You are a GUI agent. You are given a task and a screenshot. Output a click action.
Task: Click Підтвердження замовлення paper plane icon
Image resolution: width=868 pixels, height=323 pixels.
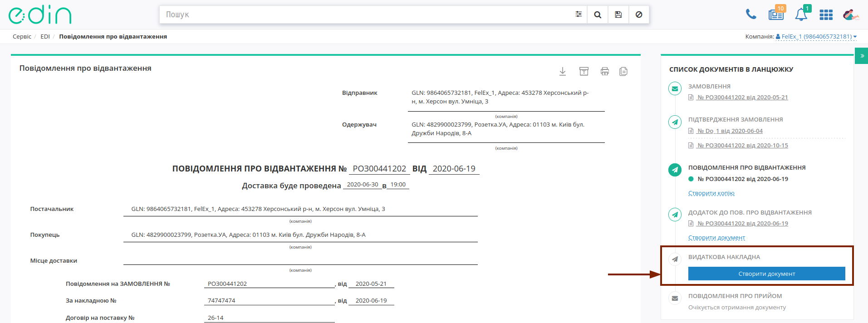675,122
